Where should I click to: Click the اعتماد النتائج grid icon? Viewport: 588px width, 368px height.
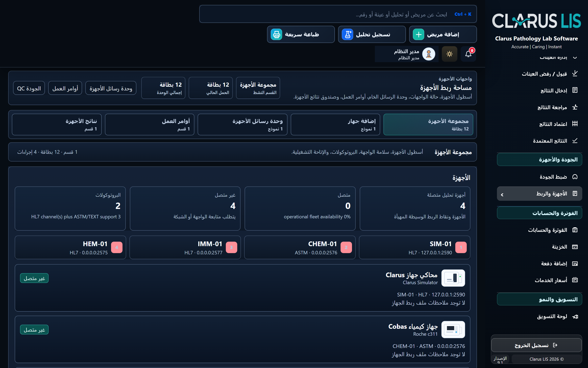575,124
